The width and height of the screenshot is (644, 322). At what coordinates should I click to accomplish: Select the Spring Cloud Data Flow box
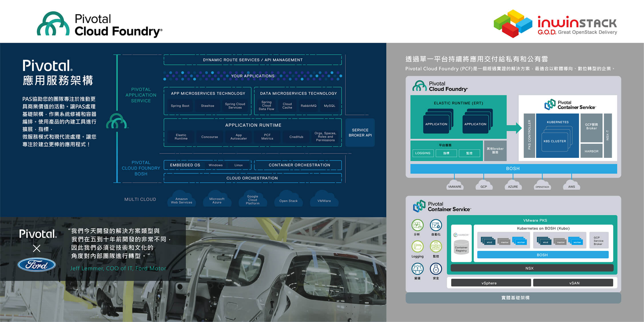(266, 106)
